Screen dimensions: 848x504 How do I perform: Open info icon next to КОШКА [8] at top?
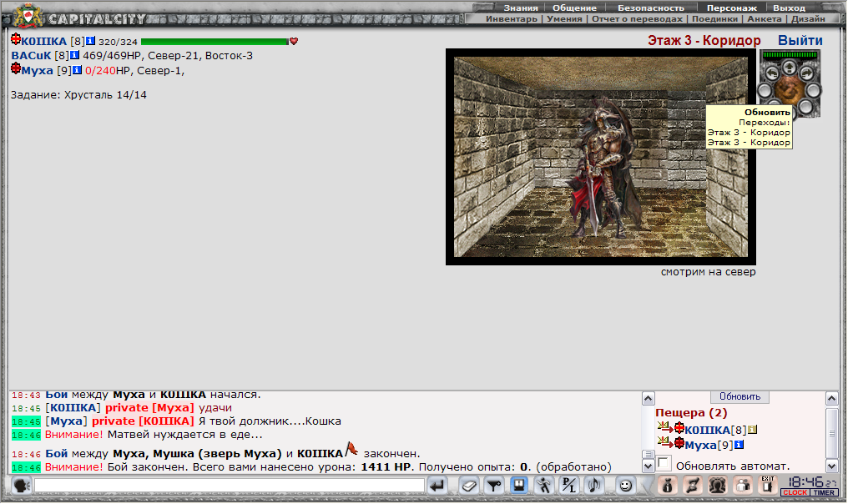point(90,41)
